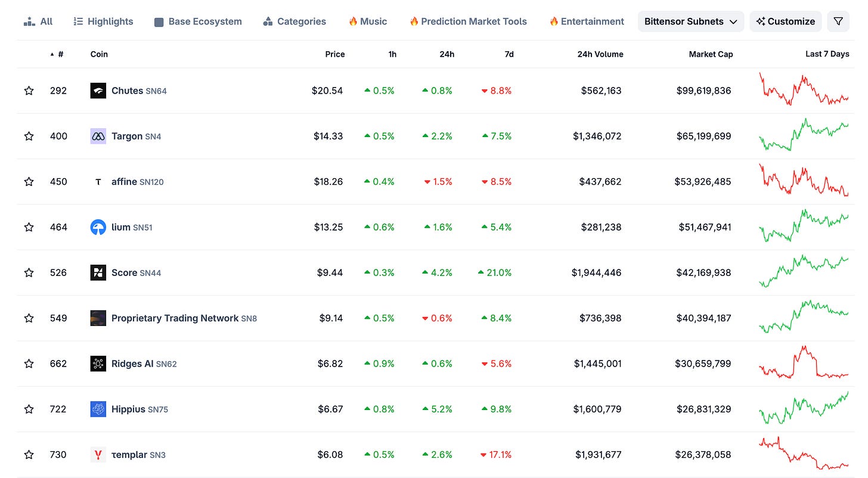Image resolution: width=868 pixels, height=478 pixels.
Task: Sort by the Price column header
Action: click(335, 54)
